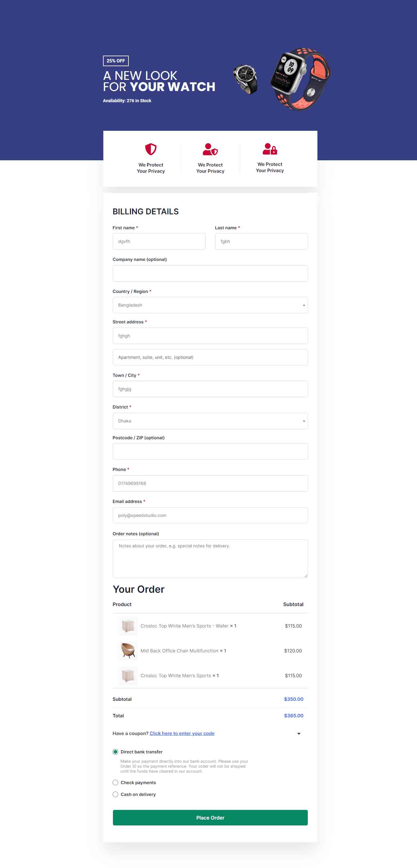Click the 25% OFF badge
This screenshot has height=868, width=417.
(116, 61)
